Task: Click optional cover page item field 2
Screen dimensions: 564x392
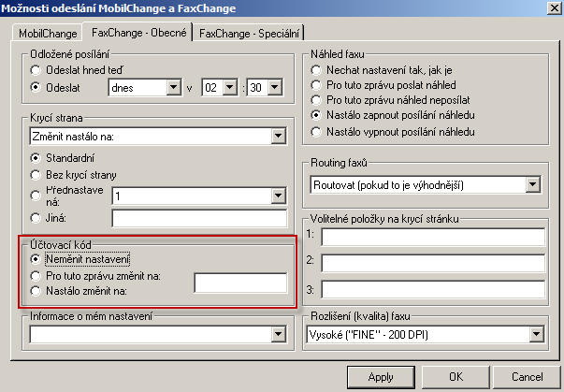Action: (433, 263)
